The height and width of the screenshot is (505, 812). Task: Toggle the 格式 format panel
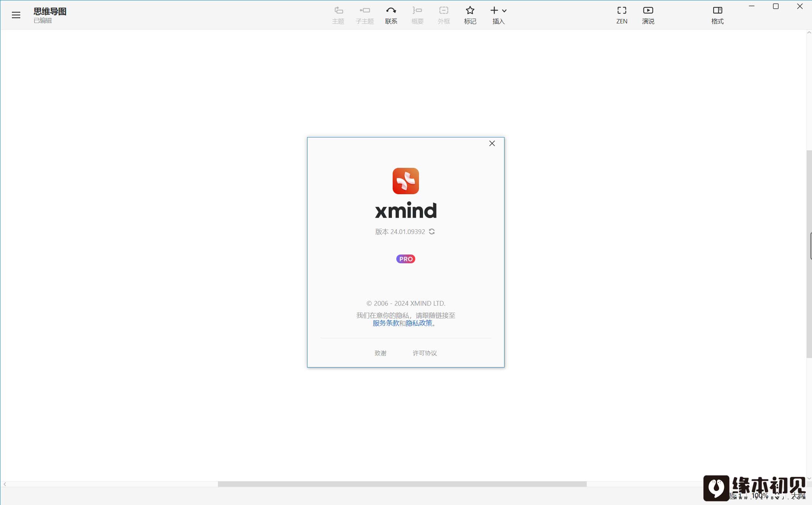tap(718, 15)
